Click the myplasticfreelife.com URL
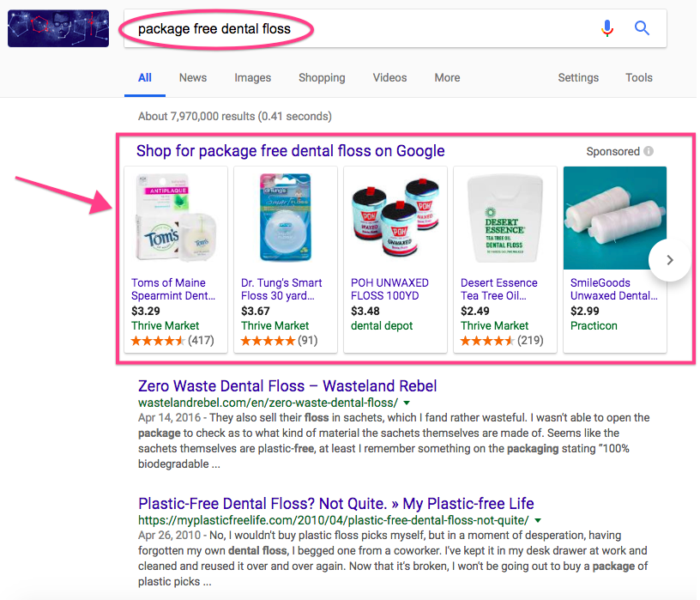Image resolution: width=700 pixels, height=600 pixels. [334, 520]
